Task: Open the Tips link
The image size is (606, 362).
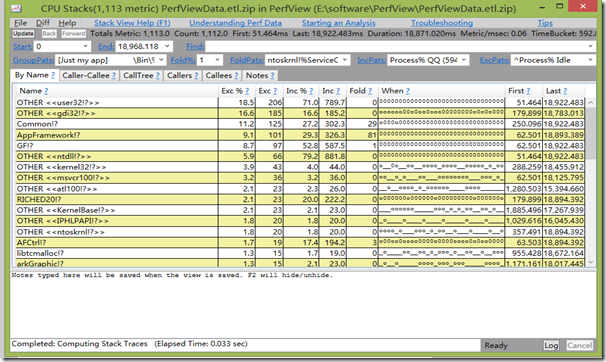Action: point(545,23)
